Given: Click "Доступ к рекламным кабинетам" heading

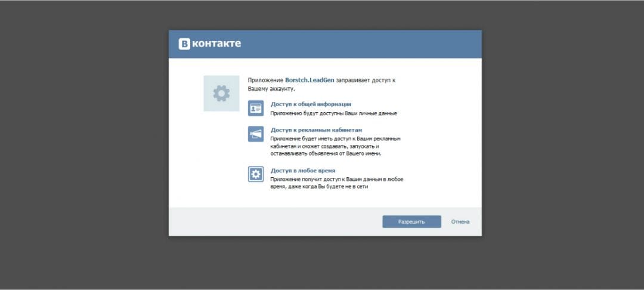Looking at the screenshot, I should [316, 130].
